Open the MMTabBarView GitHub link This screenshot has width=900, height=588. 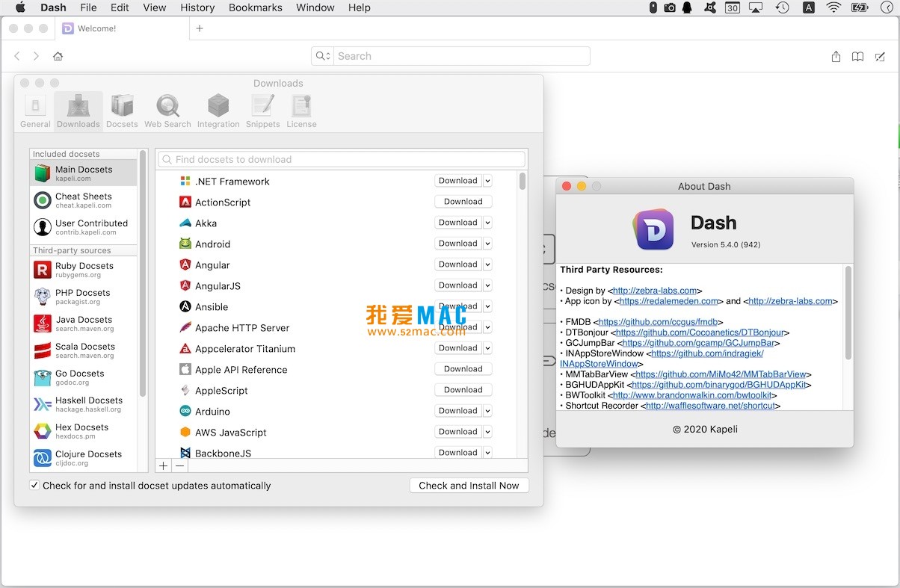click(721, 374)
